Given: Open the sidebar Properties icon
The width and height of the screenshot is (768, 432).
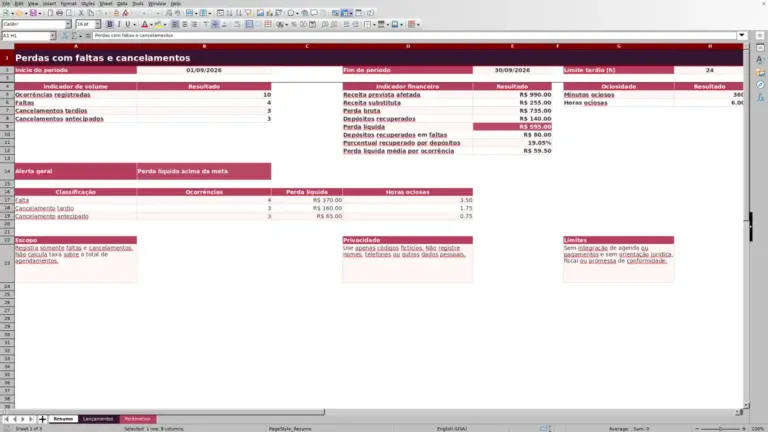Looking at the screenshot, I should click(x=760, y=48).
